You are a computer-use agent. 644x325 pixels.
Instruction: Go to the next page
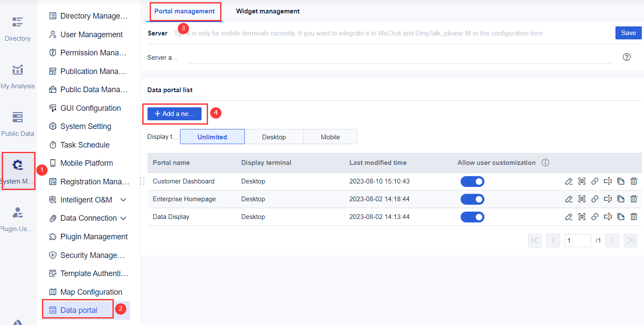pyautogui.click(x=612, y=241)
